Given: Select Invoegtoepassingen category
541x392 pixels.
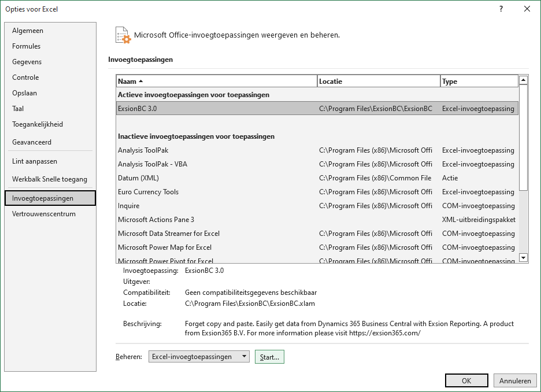Looking at the screenshot, I should tap(50, 198).
